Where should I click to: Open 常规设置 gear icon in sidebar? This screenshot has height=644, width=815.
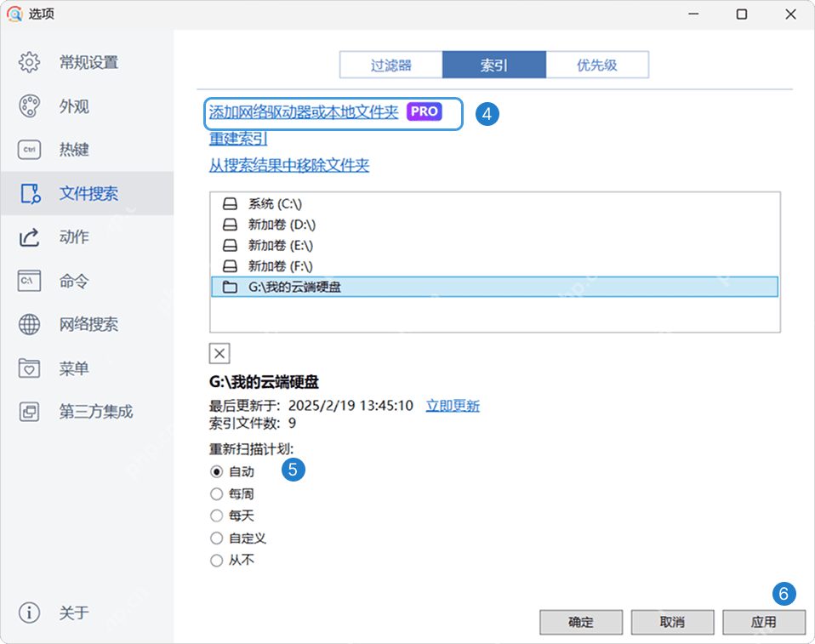[29, 62]
